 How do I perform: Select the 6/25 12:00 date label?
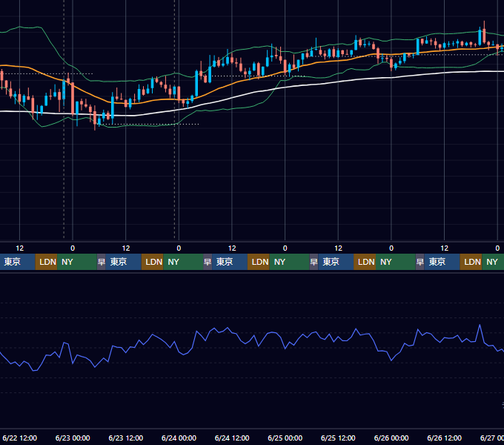pos(338,438)
